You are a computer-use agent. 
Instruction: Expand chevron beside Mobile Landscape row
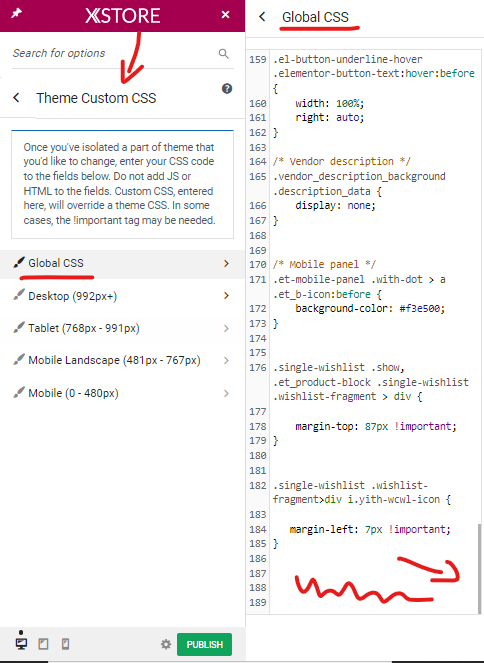pyautogui.click(x=226, y=361)
